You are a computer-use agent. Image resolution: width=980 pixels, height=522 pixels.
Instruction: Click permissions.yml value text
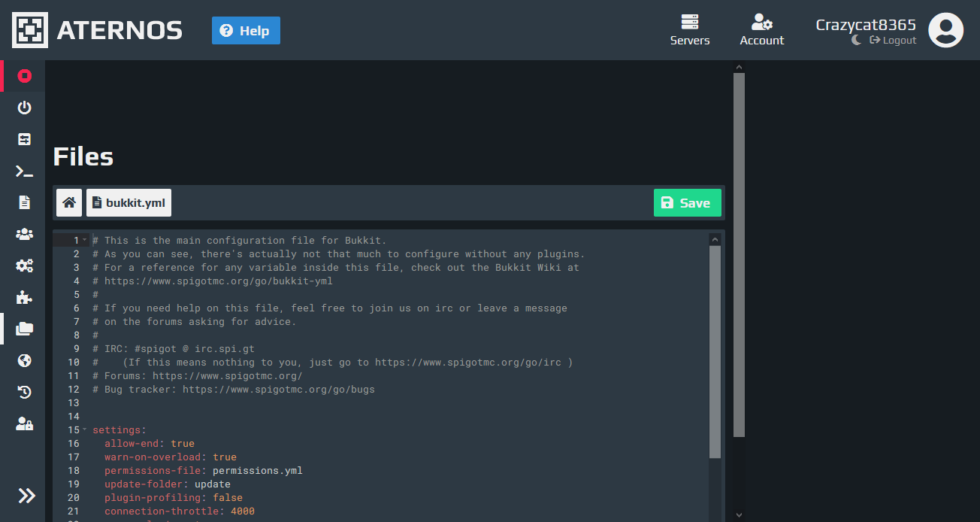(258, 471)
